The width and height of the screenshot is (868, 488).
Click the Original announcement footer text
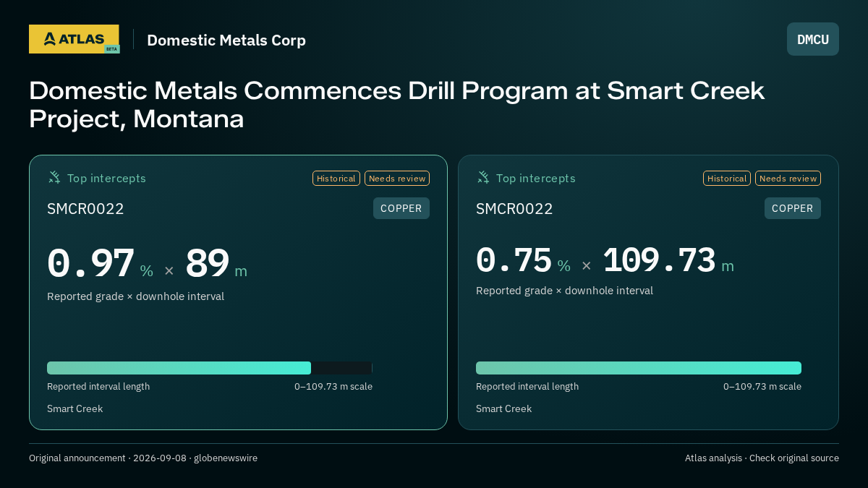tap(143, 458)
